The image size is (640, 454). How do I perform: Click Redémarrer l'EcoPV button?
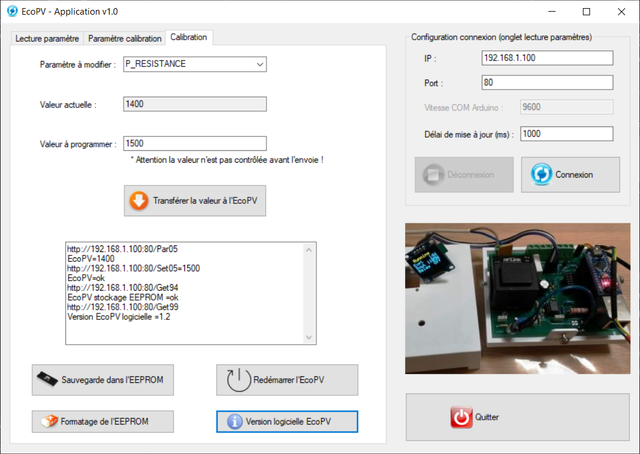pyautogui.click(x=287, y=380)
